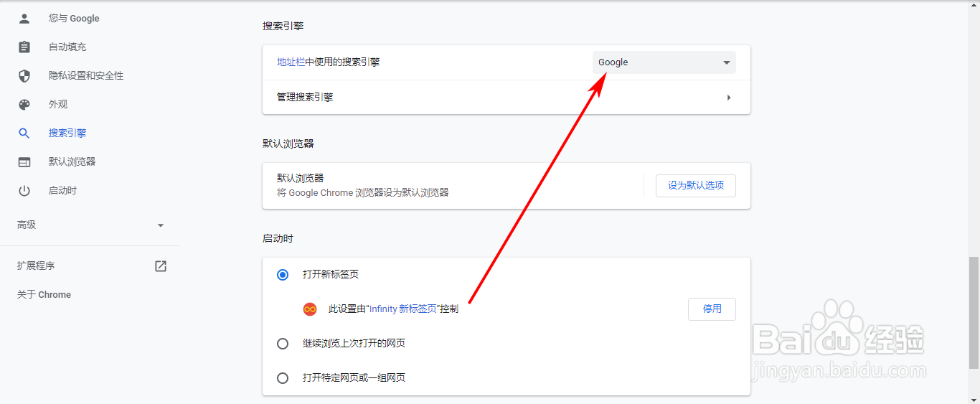Open 启动时 sidebar item
The height and width of the screenshot is (404, 980).
point(62,191)
